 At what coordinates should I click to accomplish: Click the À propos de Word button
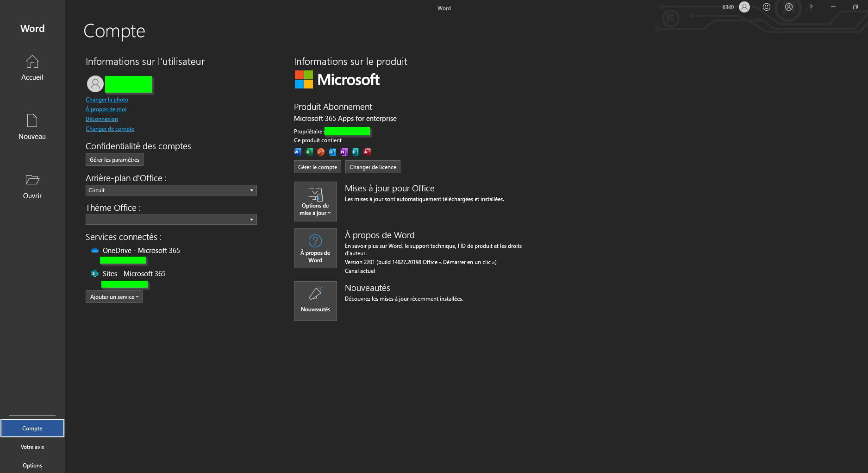[315, 248]
